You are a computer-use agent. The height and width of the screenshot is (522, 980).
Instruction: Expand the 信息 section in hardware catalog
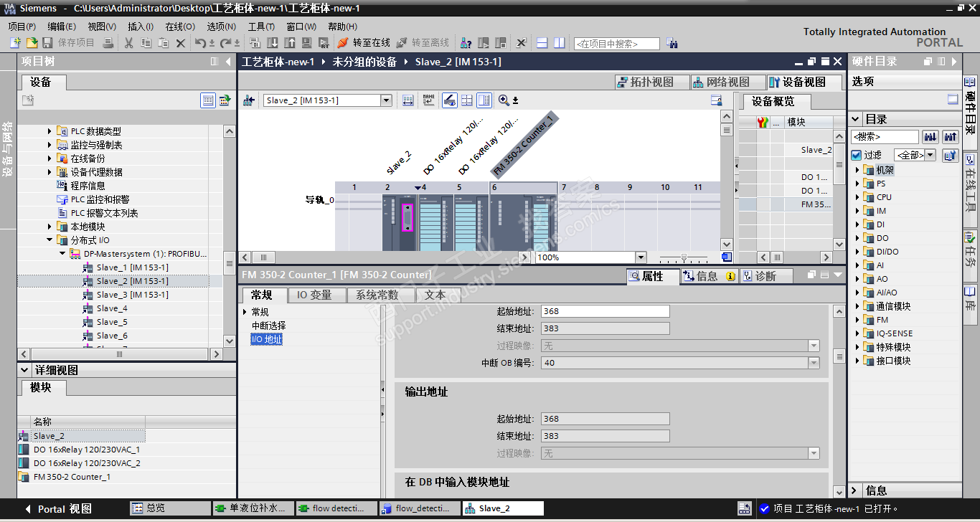point(855,490)
